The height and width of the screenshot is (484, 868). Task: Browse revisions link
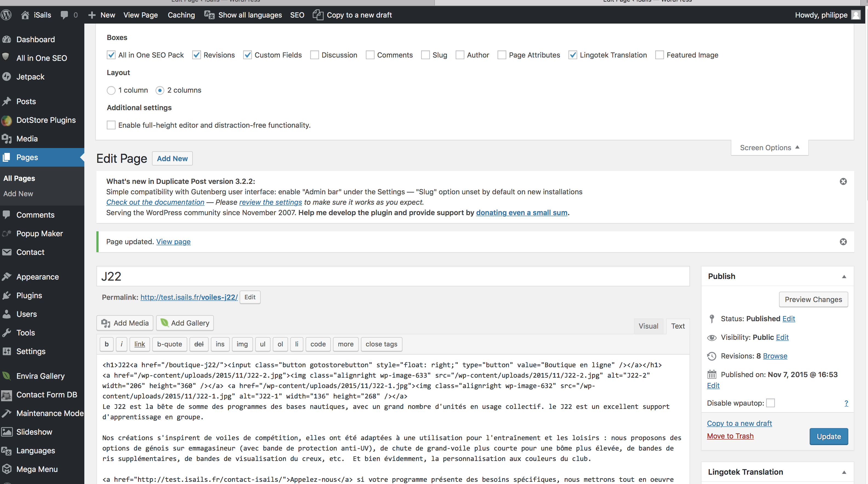tap(775, 356)
